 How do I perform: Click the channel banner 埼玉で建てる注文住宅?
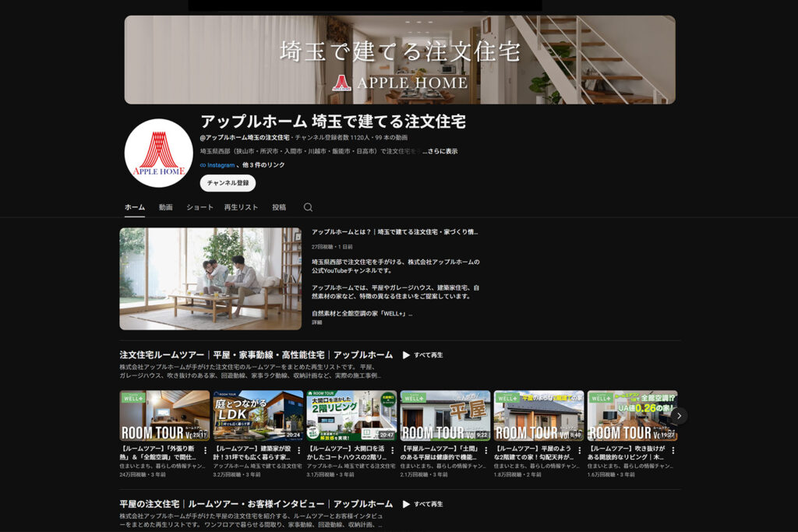coord(400,59)
